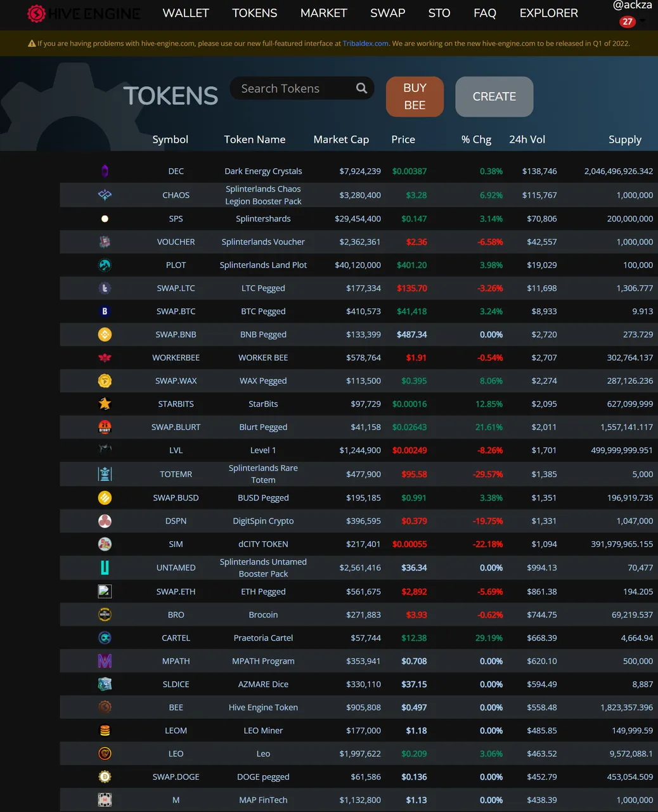The width and height of the screenshot is (658, 812).
Task: Click the VOUCHER token icon
Action: 105,242
